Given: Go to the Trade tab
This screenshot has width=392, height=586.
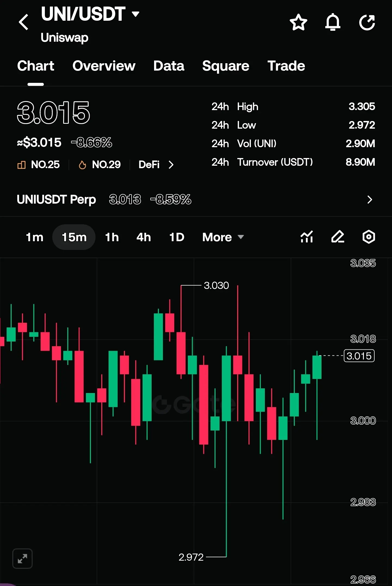Looking at the screenshot, I should [286, 66].
